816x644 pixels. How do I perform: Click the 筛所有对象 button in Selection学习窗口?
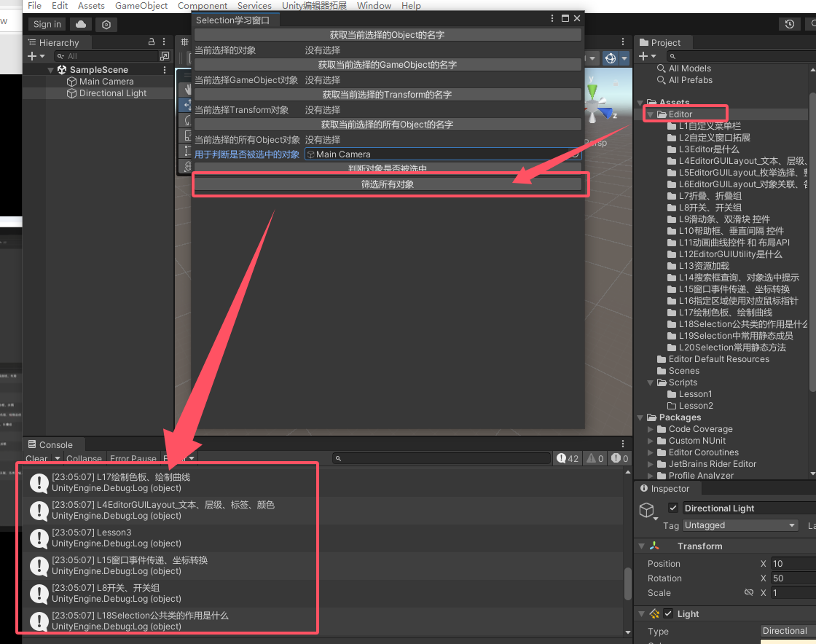tap(390, 184)
